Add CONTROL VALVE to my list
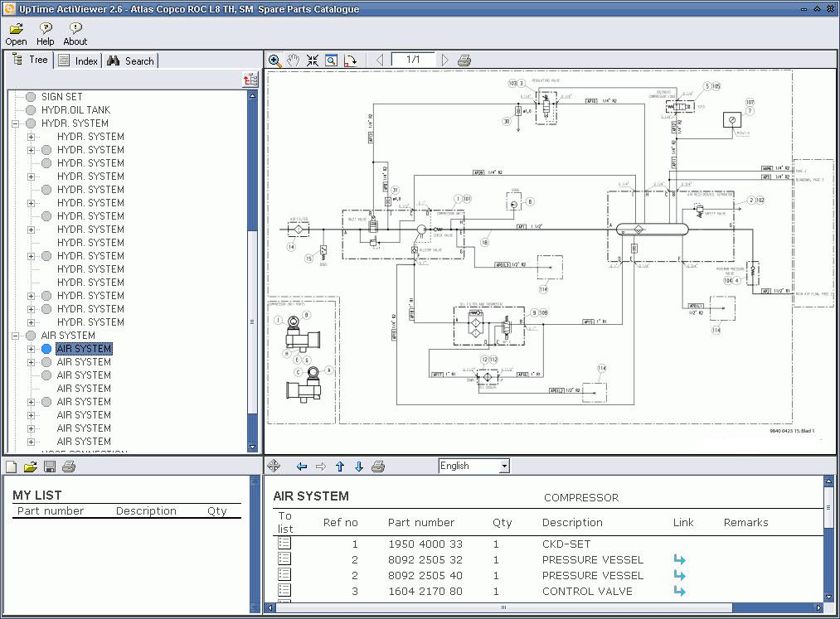This screenshot has width=840, height=619. tap(284, 590)
